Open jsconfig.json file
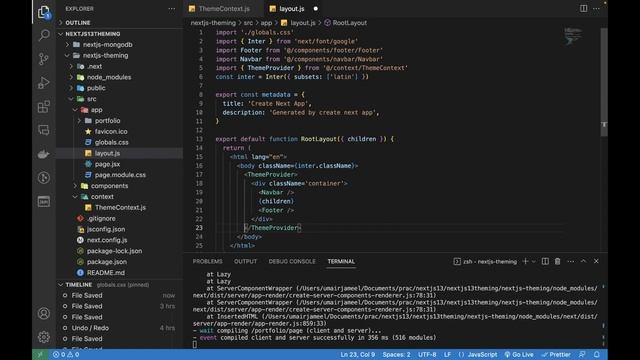This screenshot has width=640, height=360. (106, 229)
